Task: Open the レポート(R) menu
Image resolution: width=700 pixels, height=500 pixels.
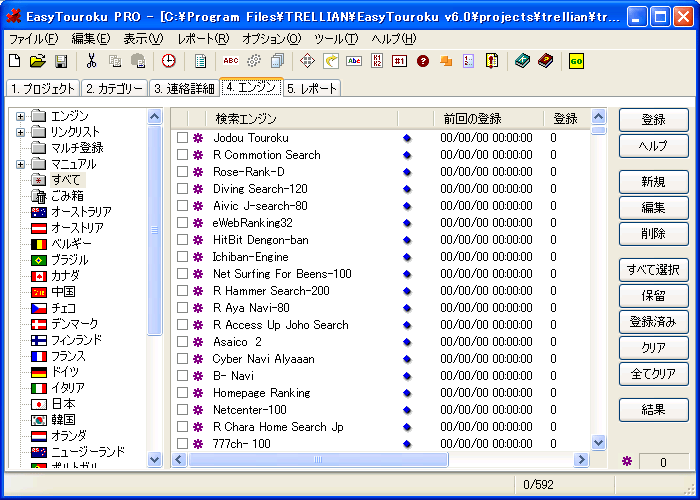Action: point(203,39)
